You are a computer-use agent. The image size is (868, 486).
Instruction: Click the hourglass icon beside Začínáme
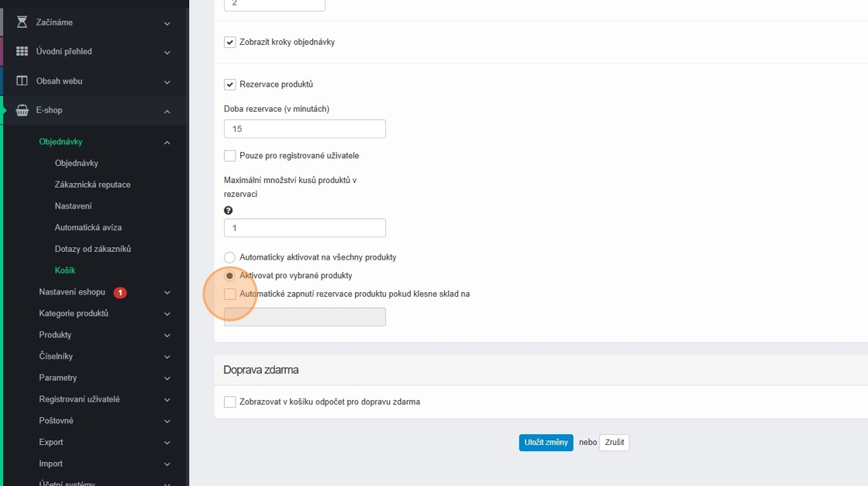22,22
